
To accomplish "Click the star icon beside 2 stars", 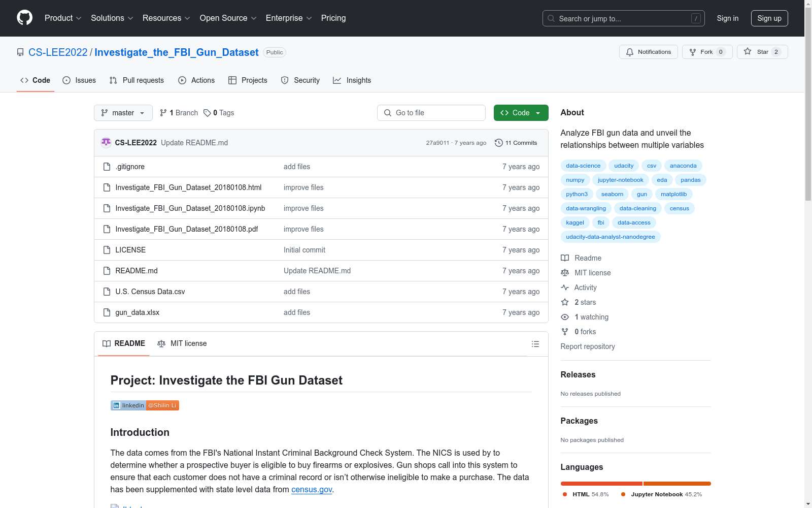I will click(x=565, y=302).
